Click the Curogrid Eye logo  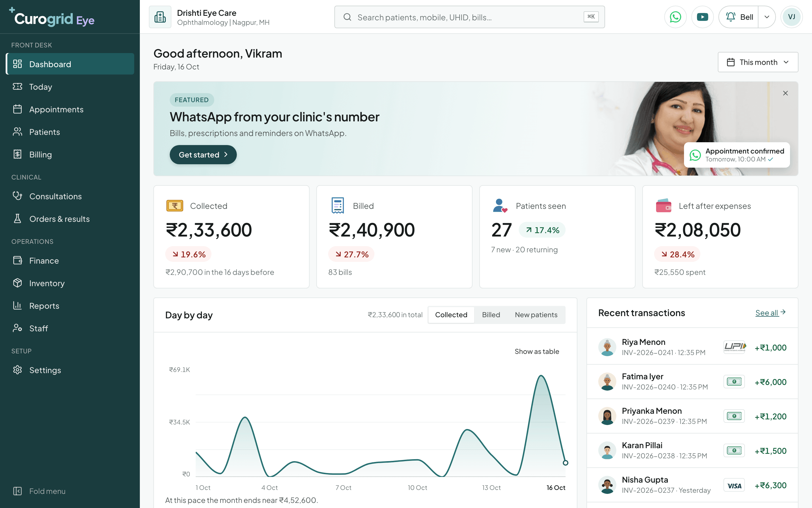click(x=52, y=18)
